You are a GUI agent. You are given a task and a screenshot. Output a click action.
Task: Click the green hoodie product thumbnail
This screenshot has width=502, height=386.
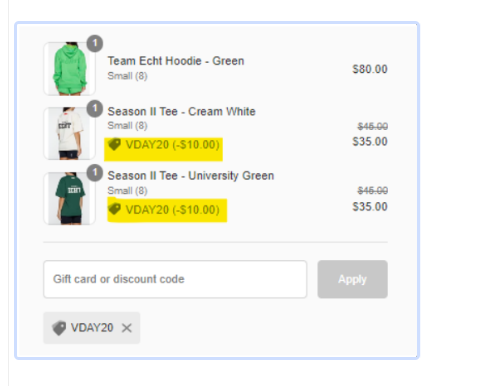coord(69,69)
